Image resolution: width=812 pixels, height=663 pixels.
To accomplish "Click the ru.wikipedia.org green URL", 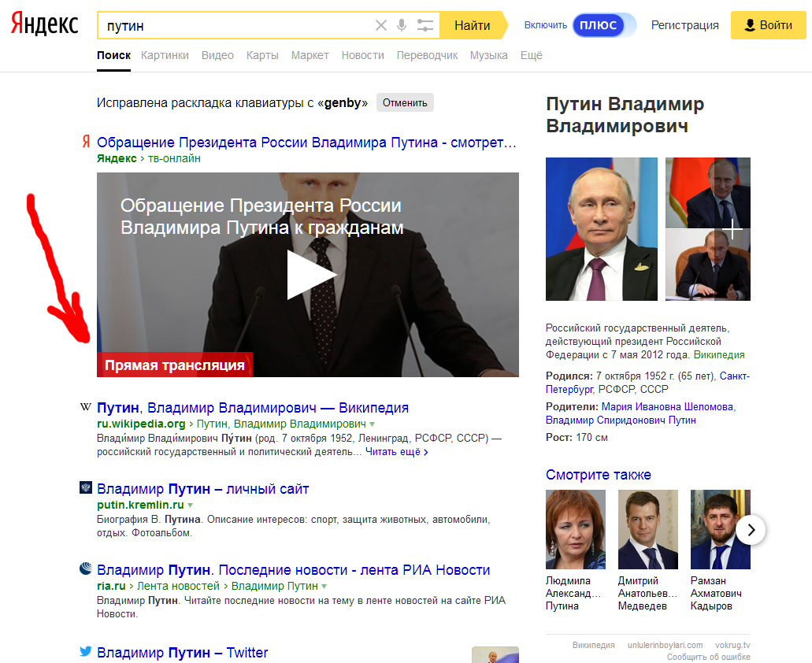I will coord(141,424).
